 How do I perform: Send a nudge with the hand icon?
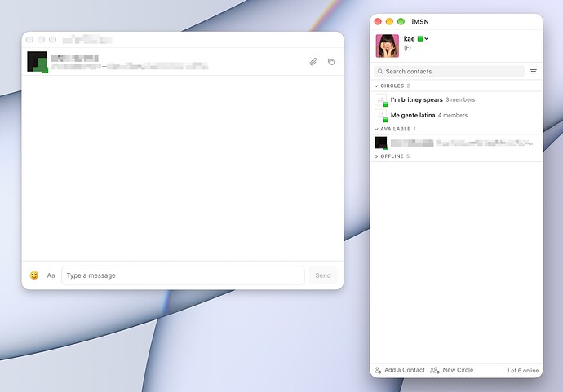331,62
